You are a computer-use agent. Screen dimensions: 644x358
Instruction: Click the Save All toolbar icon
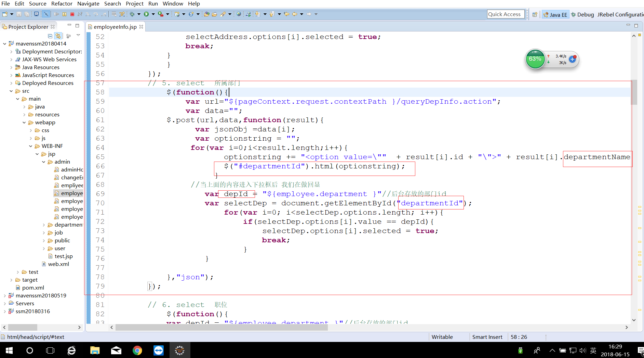27,14
